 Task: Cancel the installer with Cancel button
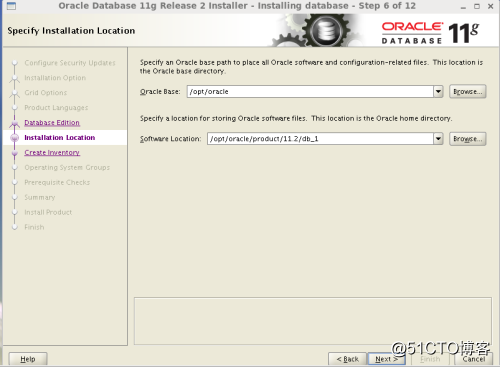474,359
